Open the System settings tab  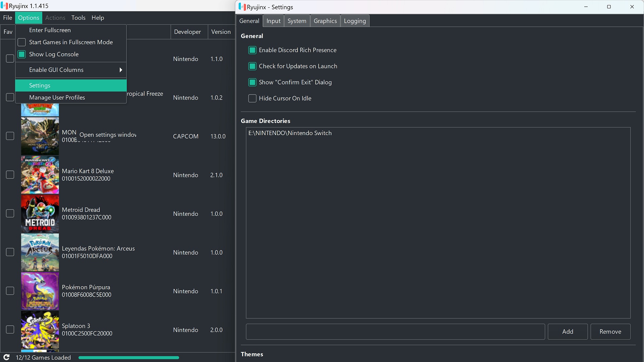click(297, 21)
